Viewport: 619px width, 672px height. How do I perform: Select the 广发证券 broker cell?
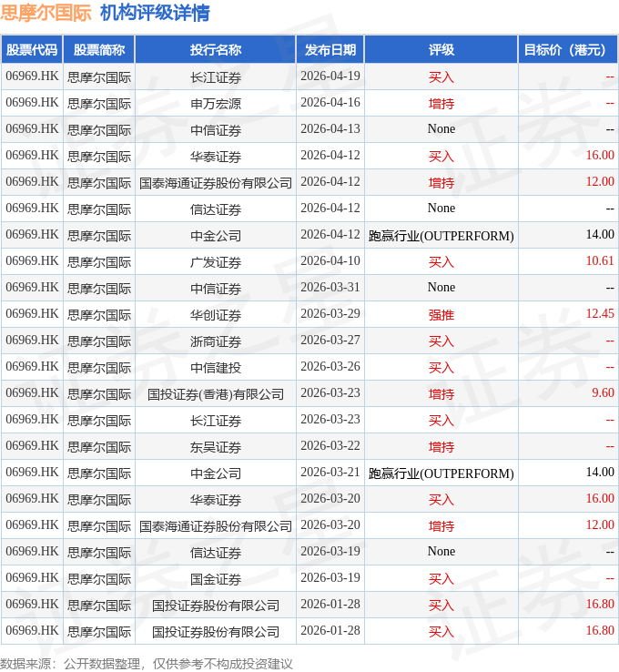[x=216, y=262]
